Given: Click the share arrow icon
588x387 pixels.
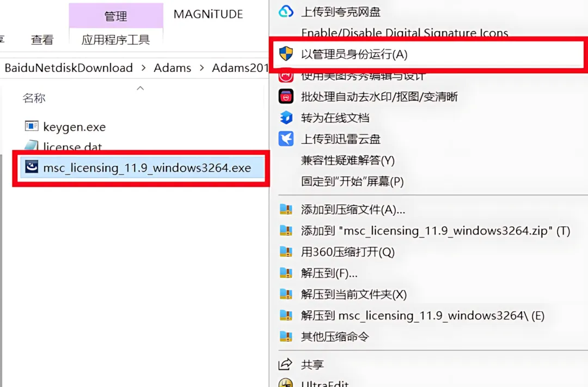Looking at the screenshot, I should point(285,364).
